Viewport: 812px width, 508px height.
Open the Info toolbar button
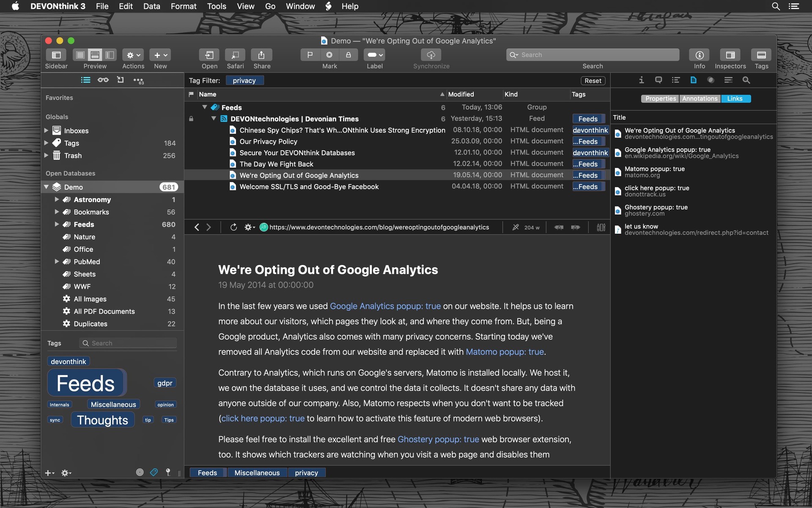pyautogui.click(x=700, y=55)
